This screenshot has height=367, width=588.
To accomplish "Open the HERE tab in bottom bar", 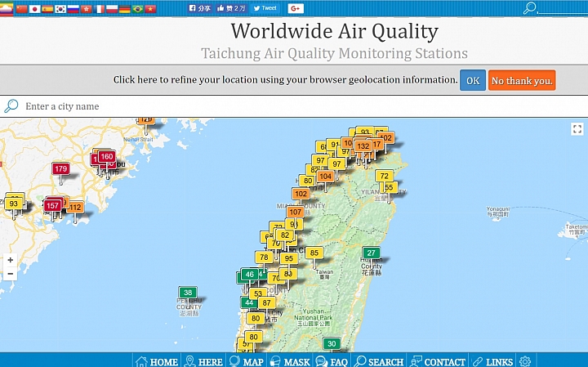I will (203, 361).
